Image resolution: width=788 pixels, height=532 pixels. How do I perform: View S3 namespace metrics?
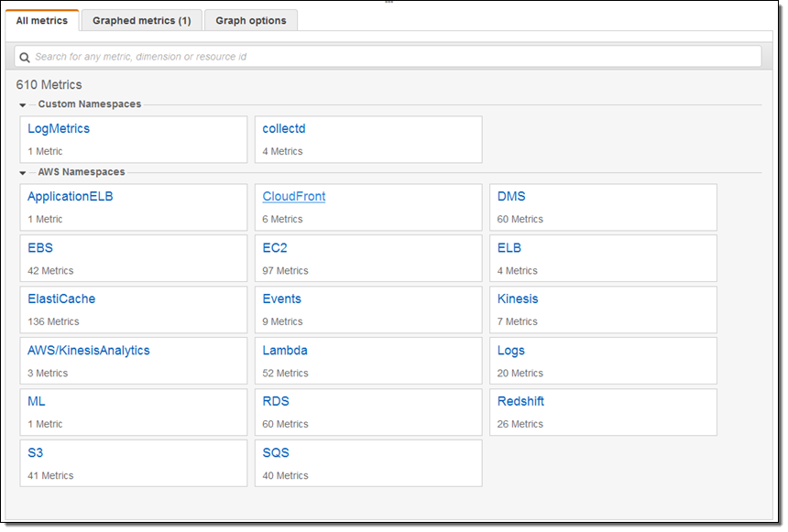click(x=37, y=453)
